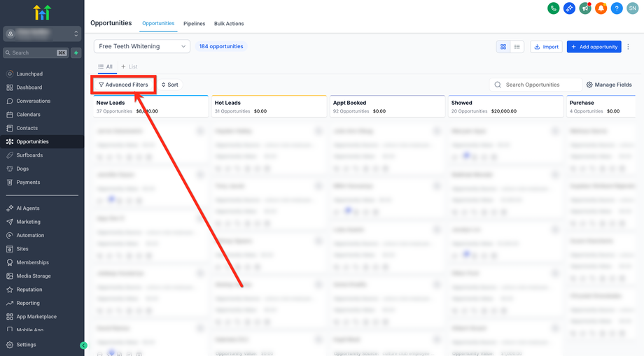
Task: Open the Bulk Actions tab
Action: tap(229, 24)
